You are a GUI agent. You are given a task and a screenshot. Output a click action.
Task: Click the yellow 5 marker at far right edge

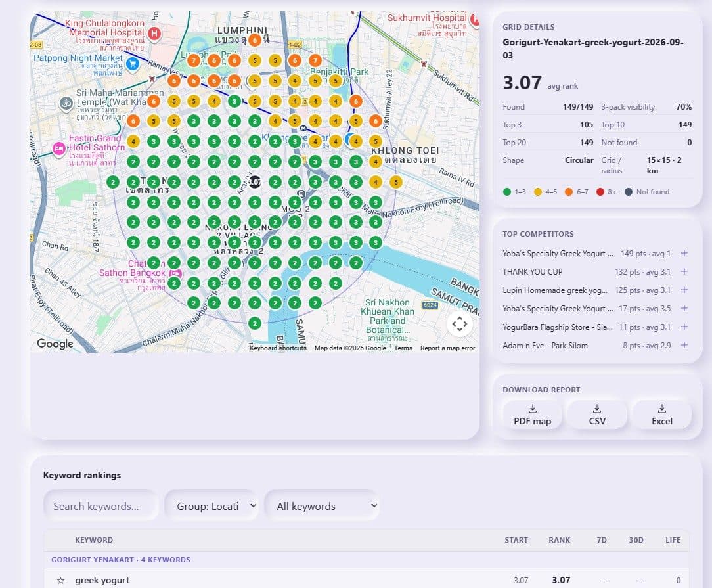[396, 182]
